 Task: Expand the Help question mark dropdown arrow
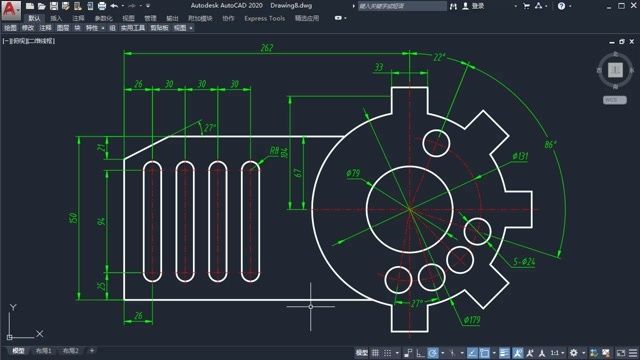[570, 6]
